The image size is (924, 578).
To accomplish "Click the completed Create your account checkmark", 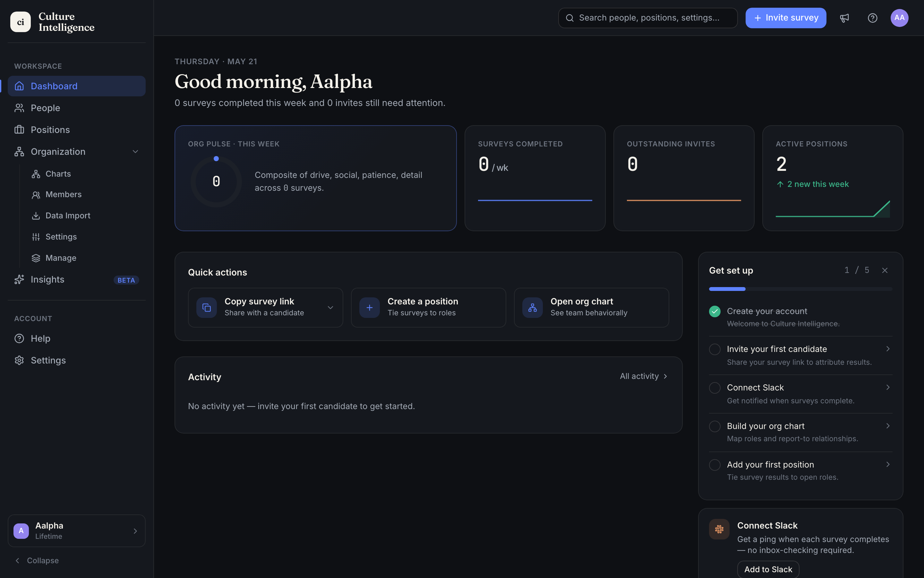I will (715, 311).
